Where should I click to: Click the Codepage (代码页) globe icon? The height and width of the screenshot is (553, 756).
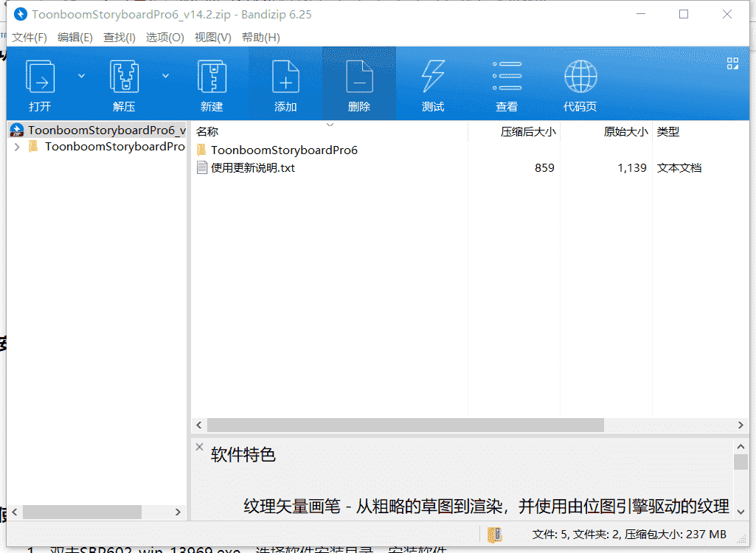coord(580,77)
